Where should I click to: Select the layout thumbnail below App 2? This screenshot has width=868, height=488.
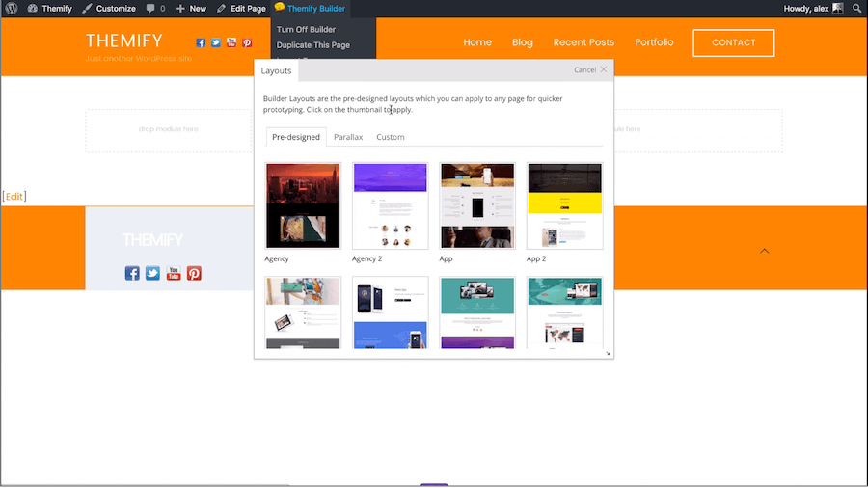(564, 312)
